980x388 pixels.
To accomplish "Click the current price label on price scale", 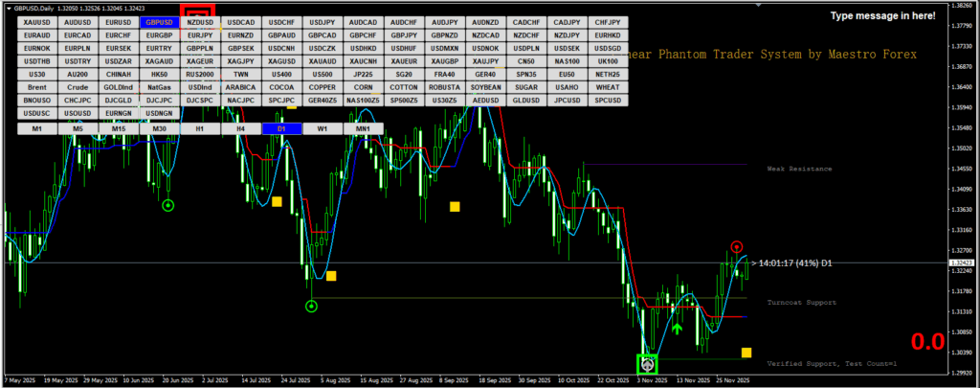I will (x=959, y=262).
